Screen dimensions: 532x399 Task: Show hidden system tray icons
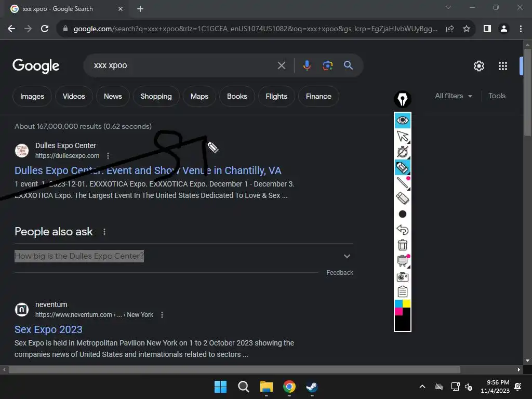tap(422, 387)
